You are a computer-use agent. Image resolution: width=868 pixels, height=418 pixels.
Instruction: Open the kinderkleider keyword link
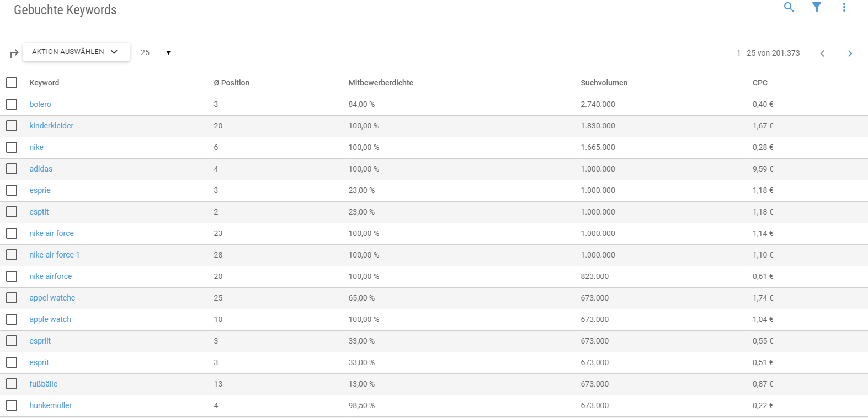pos(51,126)
